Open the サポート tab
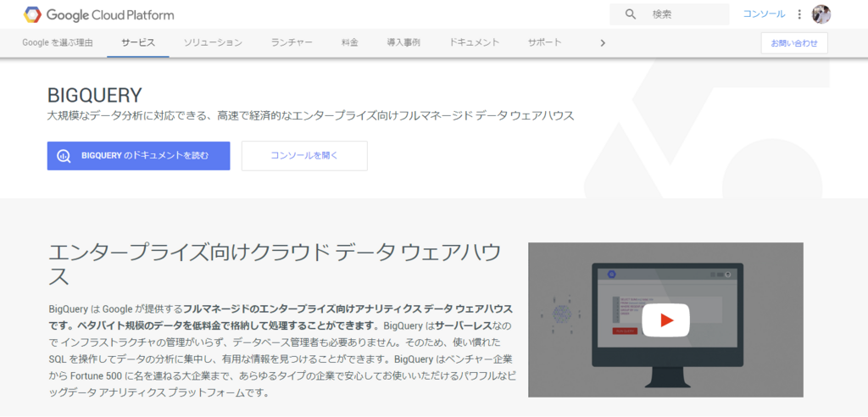 pyautogui.click(x=545, y=42)
